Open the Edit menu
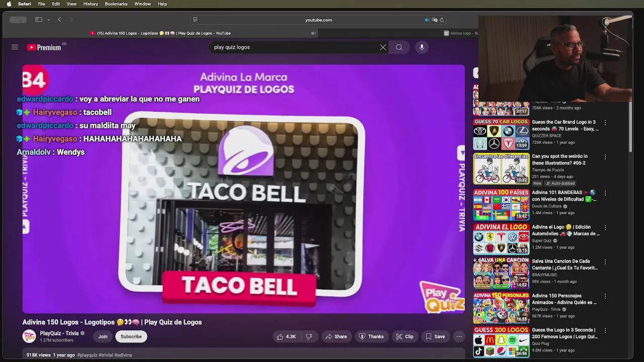 (x=56, y=4)
